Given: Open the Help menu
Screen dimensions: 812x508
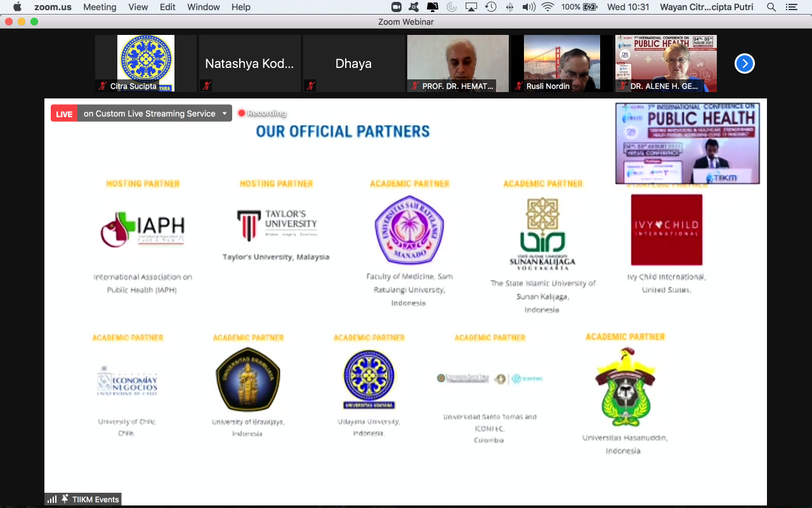Looking at the screenshot, I should 240,7.
